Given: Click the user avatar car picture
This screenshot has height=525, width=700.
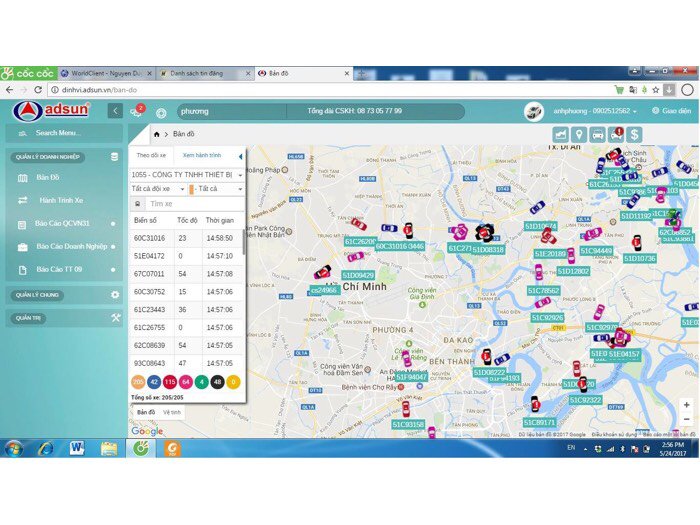Looking at the screenshot, I should pyautogui.click(x=534, y=111).
